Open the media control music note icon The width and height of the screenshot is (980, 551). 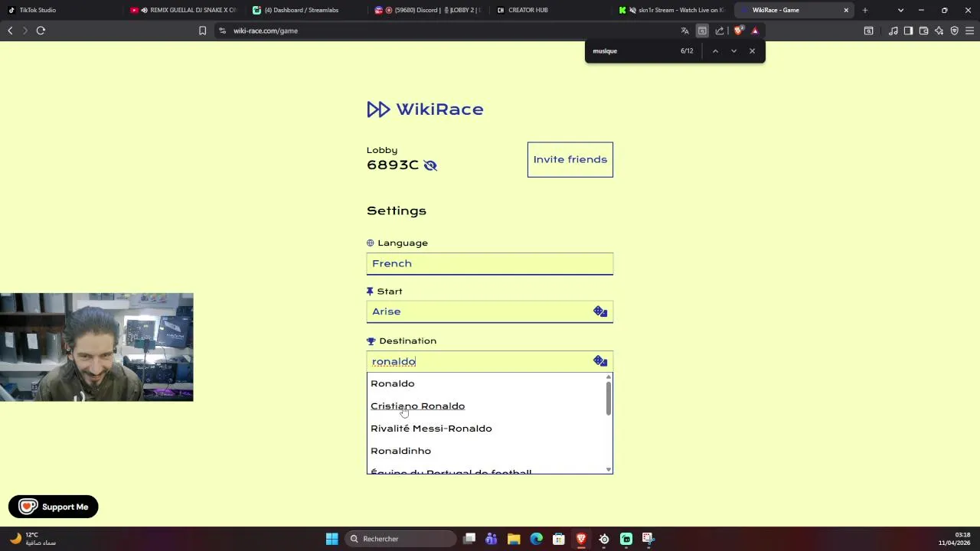click(x=893, y=31)
